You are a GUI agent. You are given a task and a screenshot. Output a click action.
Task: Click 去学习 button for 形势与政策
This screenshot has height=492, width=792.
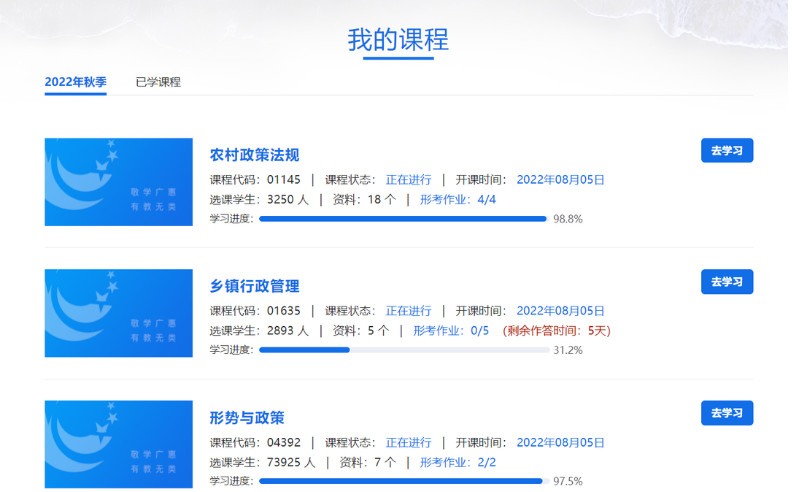click(x=727, y=413)
